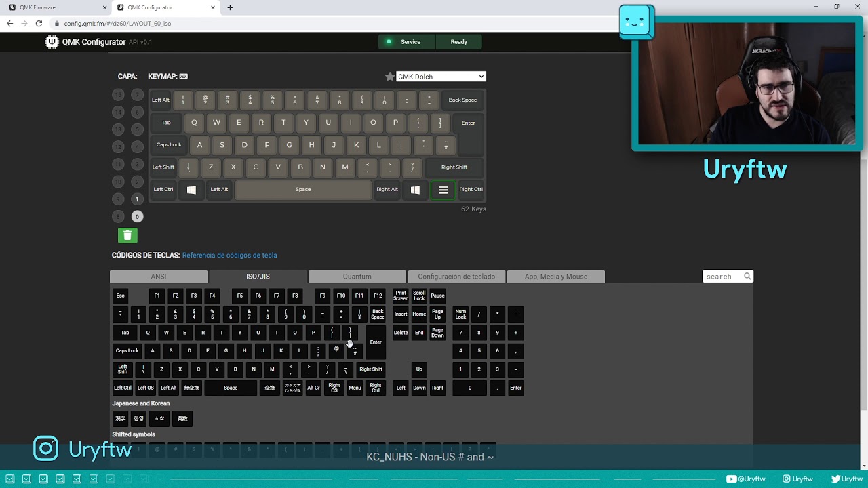Pick the Home keycode
The image size is (868, 488).
point(419,314)
